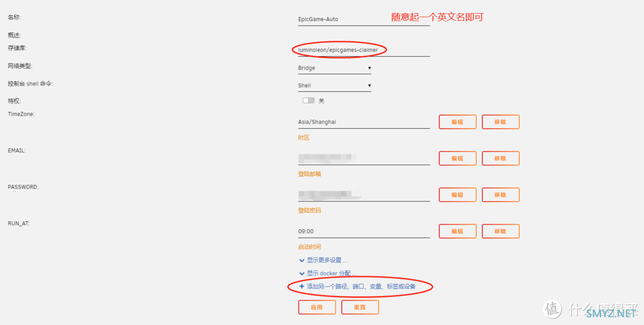644x325 pixels.
Task: Click 移除 button for PASSWORD
Action: 500,195
